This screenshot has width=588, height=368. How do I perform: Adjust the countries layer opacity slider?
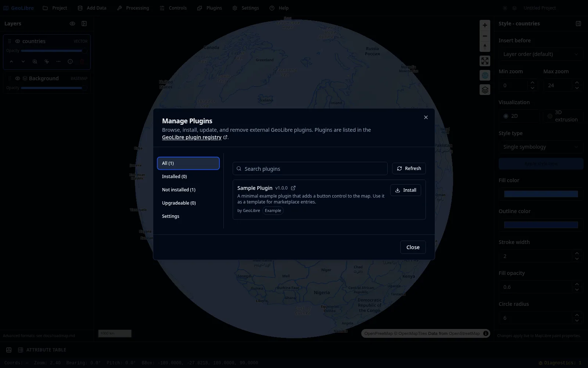[54, 51]
